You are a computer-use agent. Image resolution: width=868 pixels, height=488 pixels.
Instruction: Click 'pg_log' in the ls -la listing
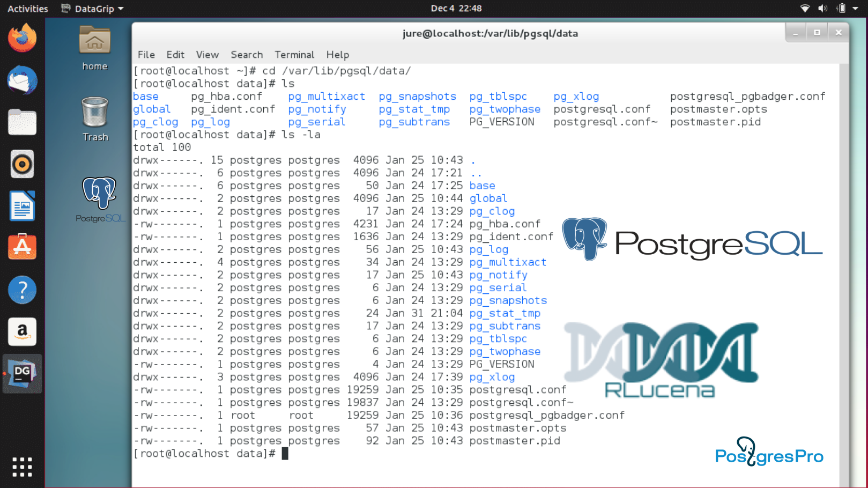click(489, 249)
